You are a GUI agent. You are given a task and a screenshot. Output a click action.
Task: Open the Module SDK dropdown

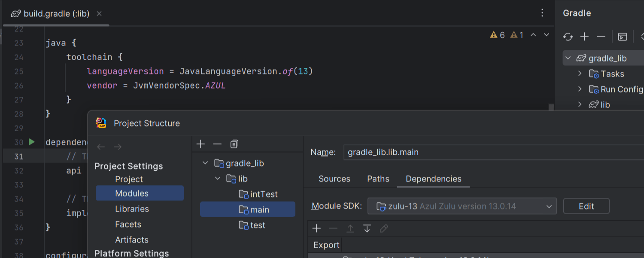(x=549, y=206)
